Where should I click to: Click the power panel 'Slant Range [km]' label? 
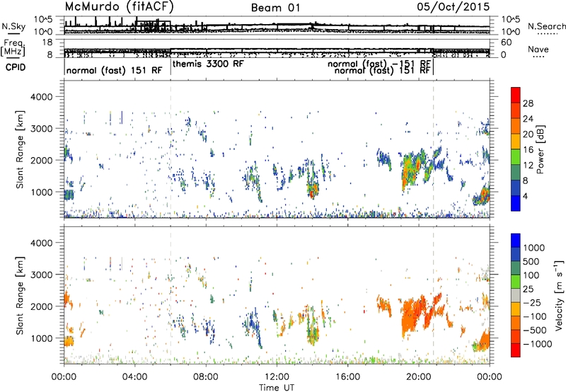pos(20,149)
